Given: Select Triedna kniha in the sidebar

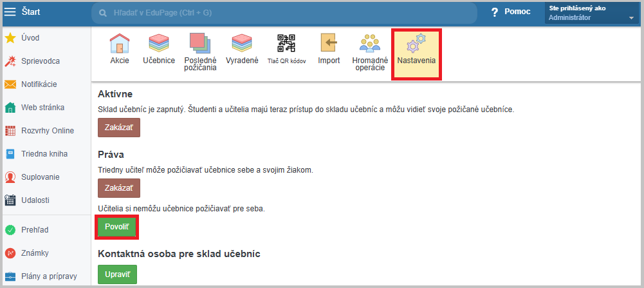Looking at the screenshot, I should pos(44,154).
